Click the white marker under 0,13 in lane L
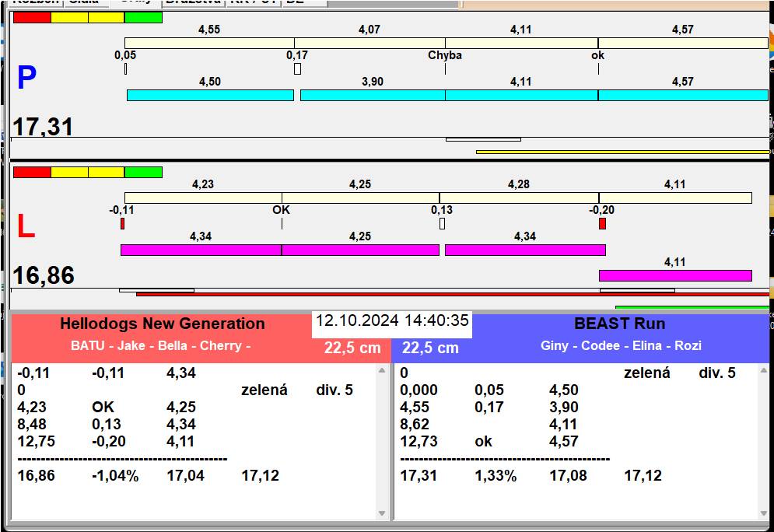Viewport: 774px width, 532px height. pos(442,224)
